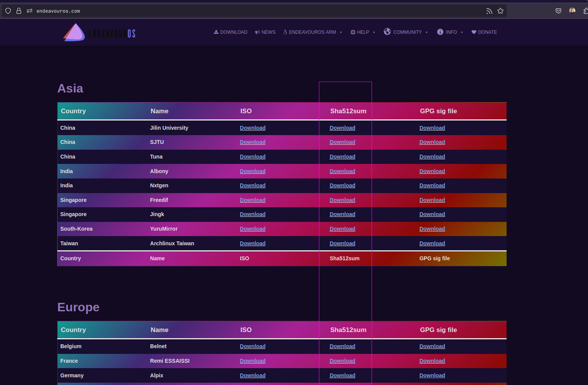Click the EndeavourOS logo
This screenshot has width=588, height=385.
click(x=99, y=33)
